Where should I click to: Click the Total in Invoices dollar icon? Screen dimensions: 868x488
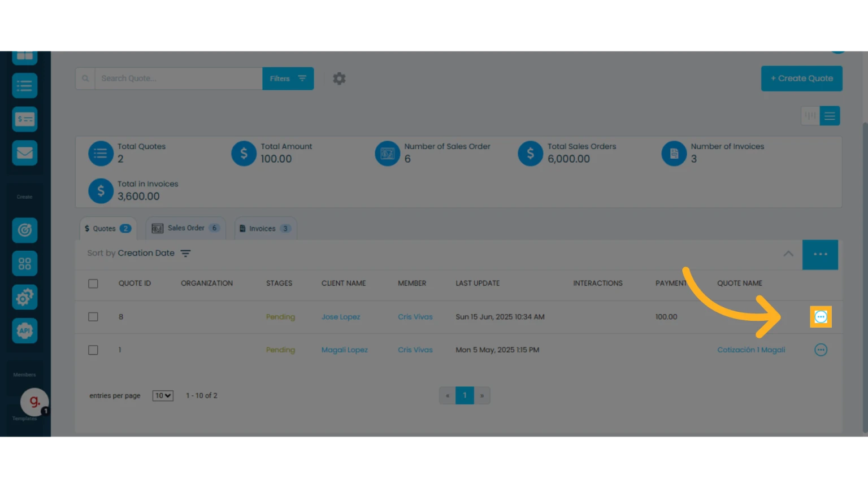click(x=101, y=191)
